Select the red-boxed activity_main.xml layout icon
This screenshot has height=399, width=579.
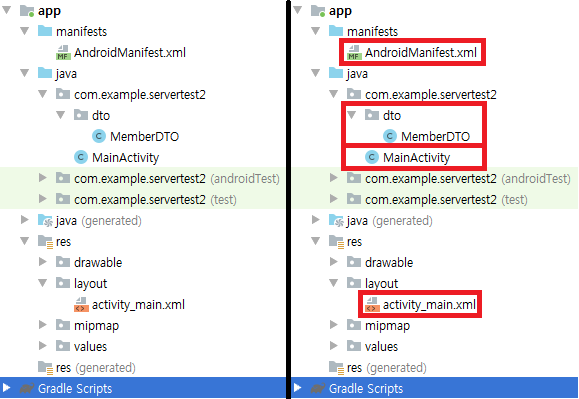point(372,305)
